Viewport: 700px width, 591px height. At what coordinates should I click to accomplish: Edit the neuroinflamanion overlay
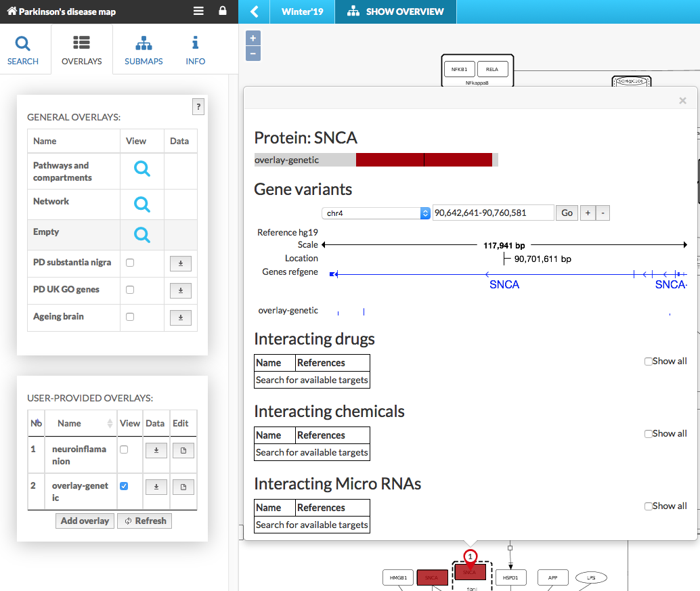click(183, 450)
